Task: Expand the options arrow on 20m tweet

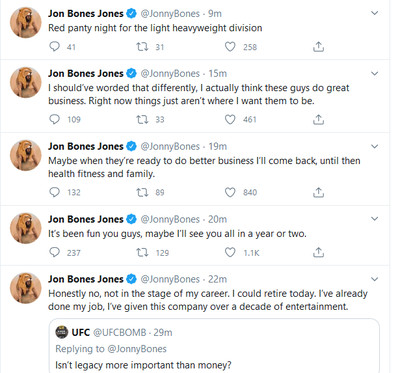Action: coord(375,219)
